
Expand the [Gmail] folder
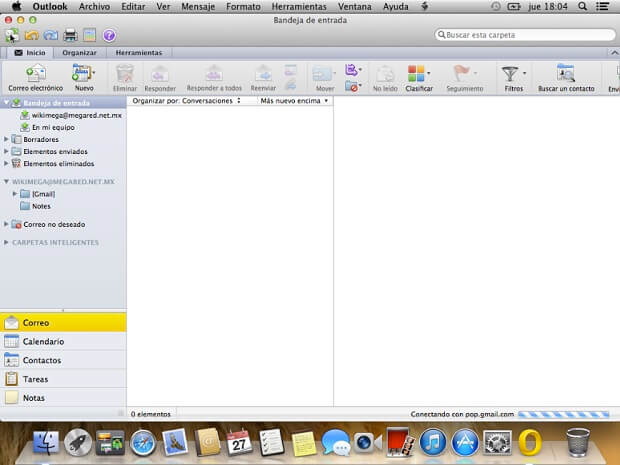click(x=15, y=194)
